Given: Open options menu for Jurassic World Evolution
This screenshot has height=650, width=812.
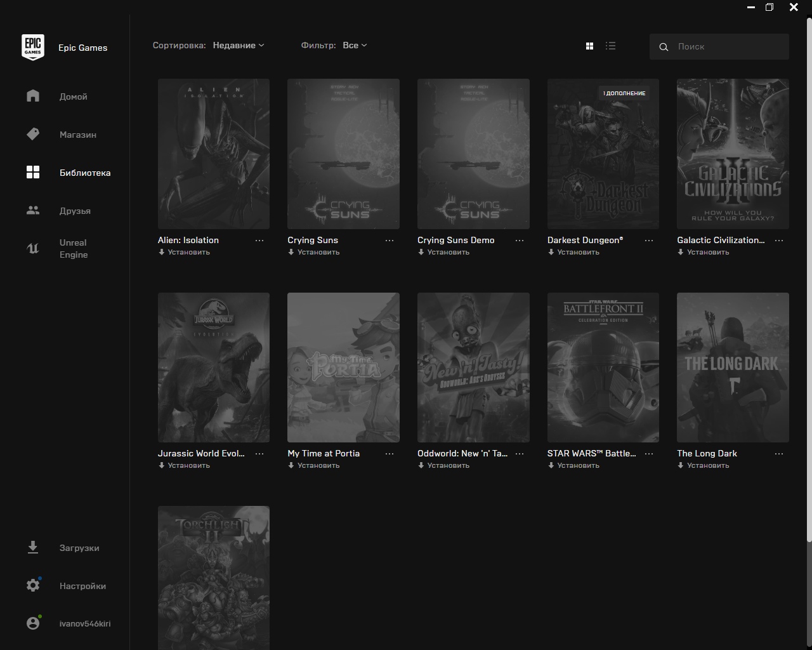Looking at the screenshot, I should pos(259,454).
